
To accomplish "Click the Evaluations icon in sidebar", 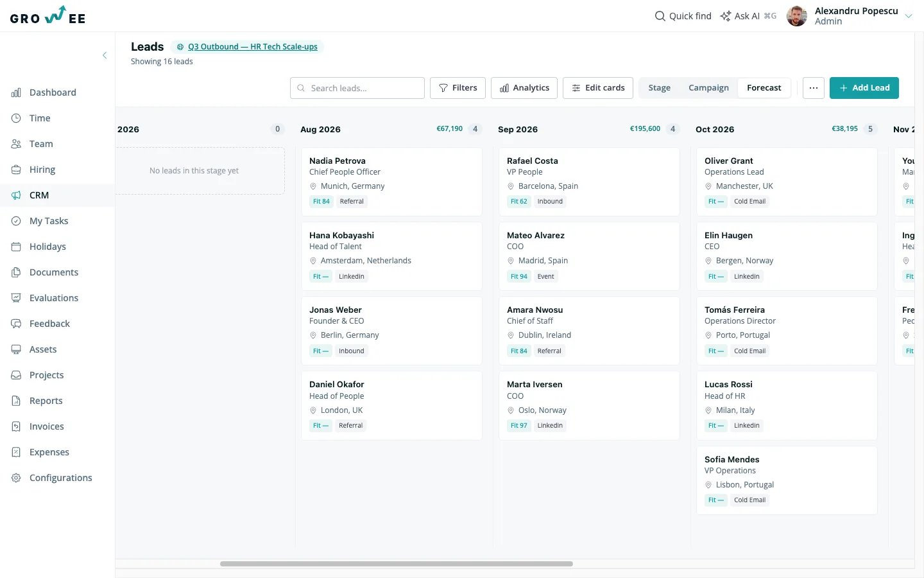I will 16,298.
